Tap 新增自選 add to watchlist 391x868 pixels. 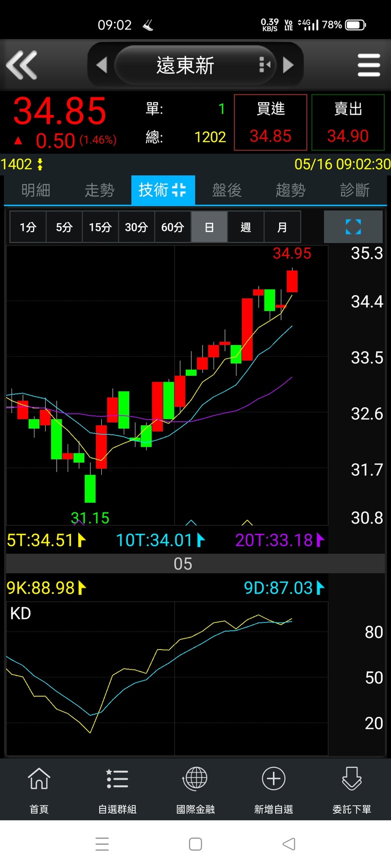[x=274, y=790]
